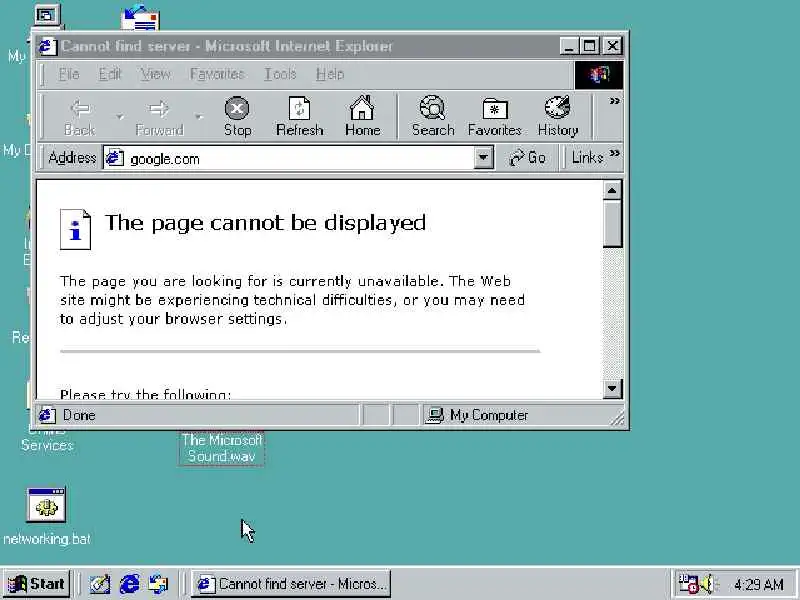This screenshot has width=800, height=600.
Task: Click the Start button
Action: (x=37, y=583)
